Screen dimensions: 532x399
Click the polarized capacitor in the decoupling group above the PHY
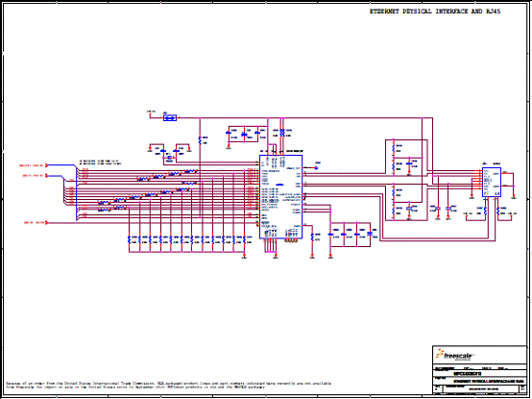[x=244, y=135]
